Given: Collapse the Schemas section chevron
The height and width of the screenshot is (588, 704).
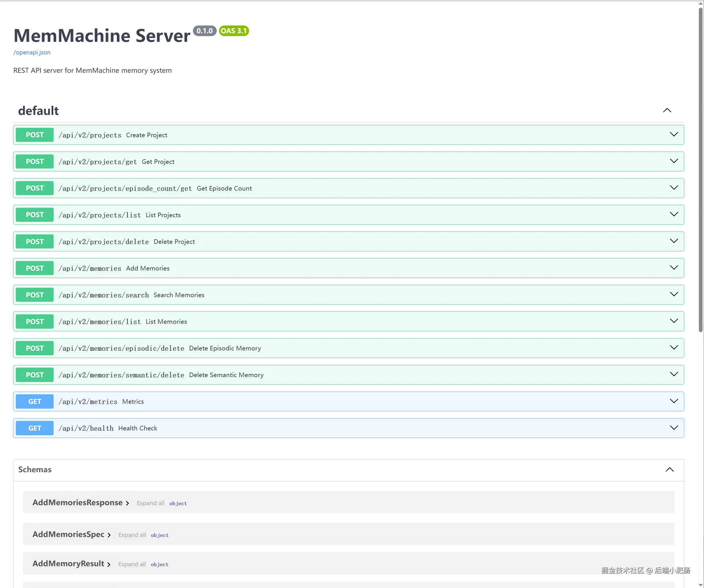Looking at the screenshot, I should coord(670,470).
